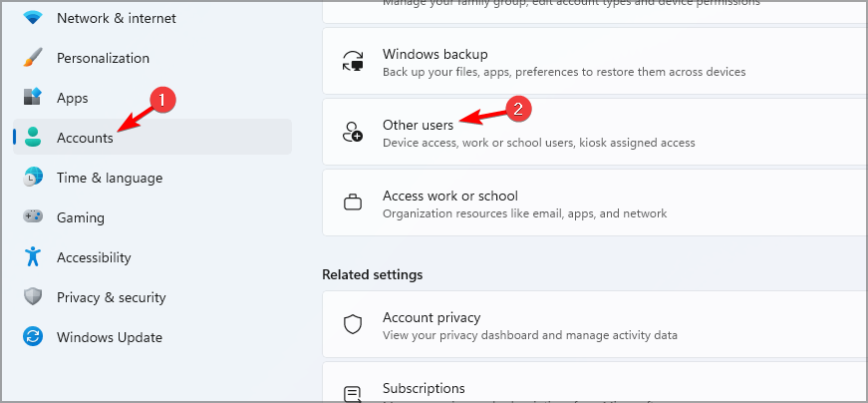Click the Accessibility figure icon
Viewport: 868px width, 403px height.
pyautogui.click(x=33, y=257)
